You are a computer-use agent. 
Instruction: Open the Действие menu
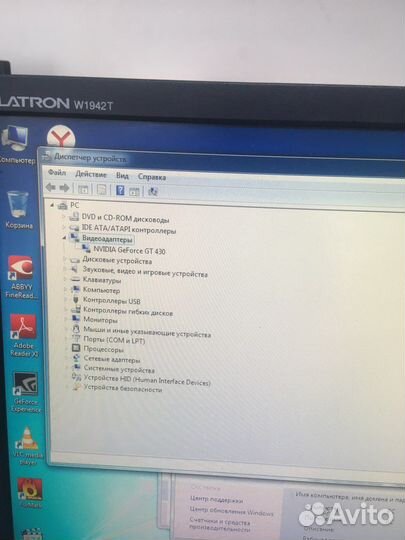click(91, 174)
